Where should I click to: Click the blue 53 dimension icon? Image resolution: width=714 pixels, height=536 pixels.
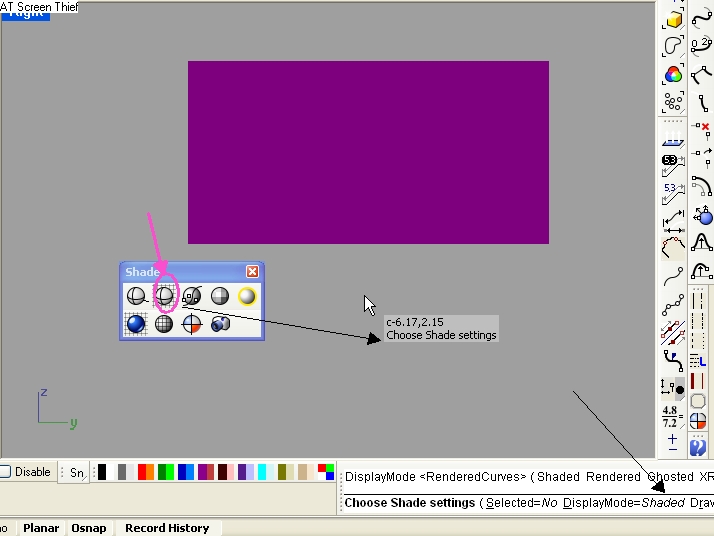[x=673, y=194]
